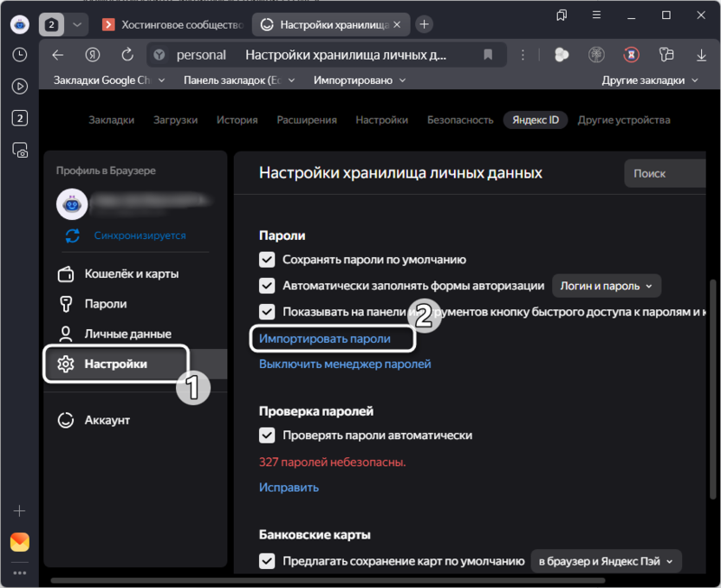Expand Закладки Google Chrome bookmarks folder
The image size is (721, 588).
tap(109, 81)
